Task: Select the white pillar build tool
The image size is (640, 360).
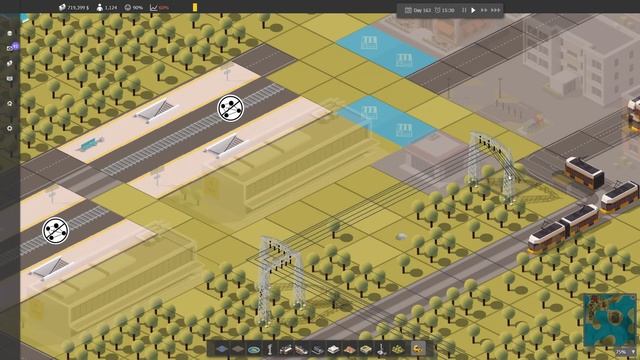Action: click(269, 349)
